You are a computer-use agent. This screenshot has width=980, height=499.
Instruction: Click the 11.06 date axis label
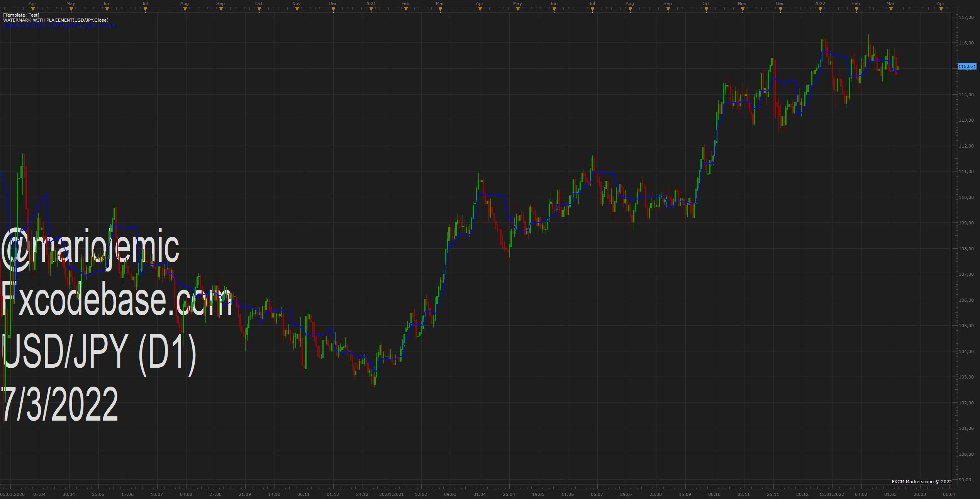[x=568, y=494]
